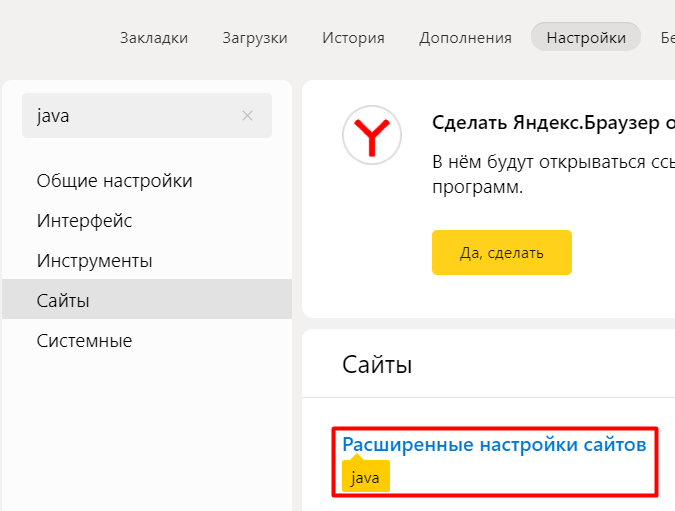Go to the Дополнения tab
This screenshot has width=675, height=511.
coord(465,38)
